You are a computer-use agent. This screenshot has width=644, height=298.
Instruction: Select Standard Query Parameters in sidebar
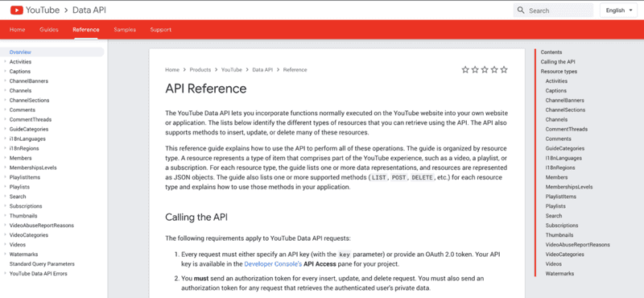(x=42, y=264)
